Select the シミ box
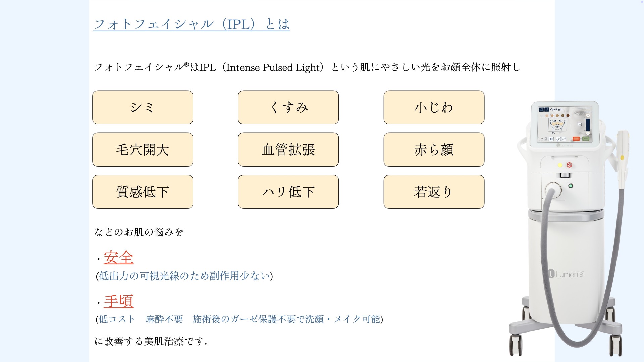The width and height of the screenshot is (644, 362). [143, 107]
